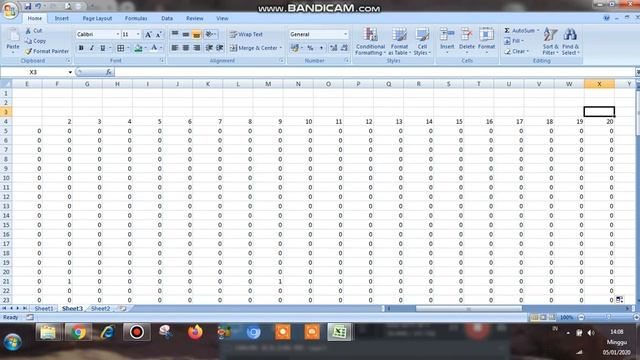Viewport: 640px width, 360px height.
Task: Click in the formula bar
Action: click(x=375, y=72)
